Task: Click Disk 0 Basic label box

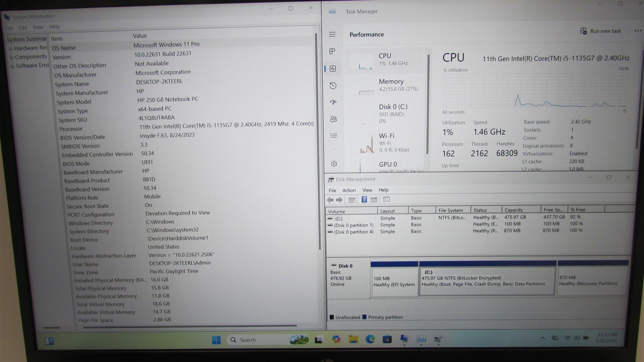Action: pos(348,280)
